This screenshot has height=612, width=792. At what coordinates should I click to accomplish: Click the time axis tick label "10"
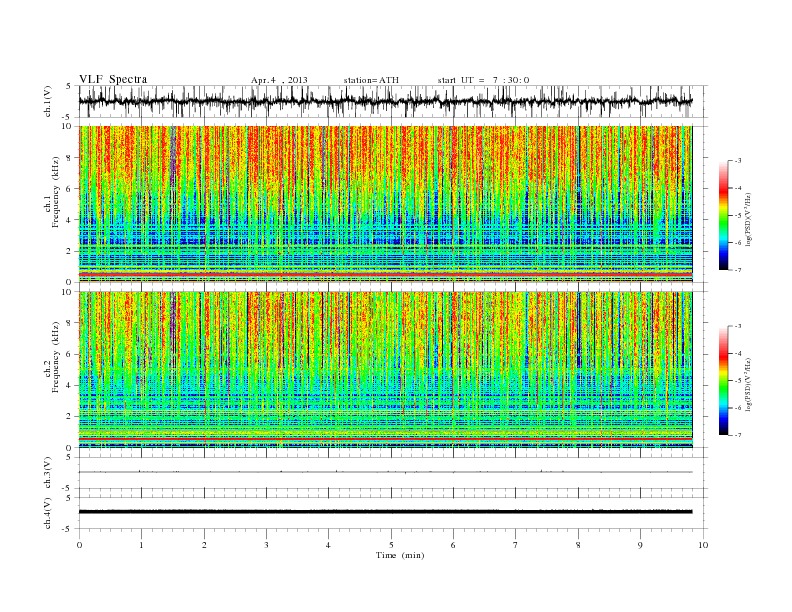[x=703, y=545]
